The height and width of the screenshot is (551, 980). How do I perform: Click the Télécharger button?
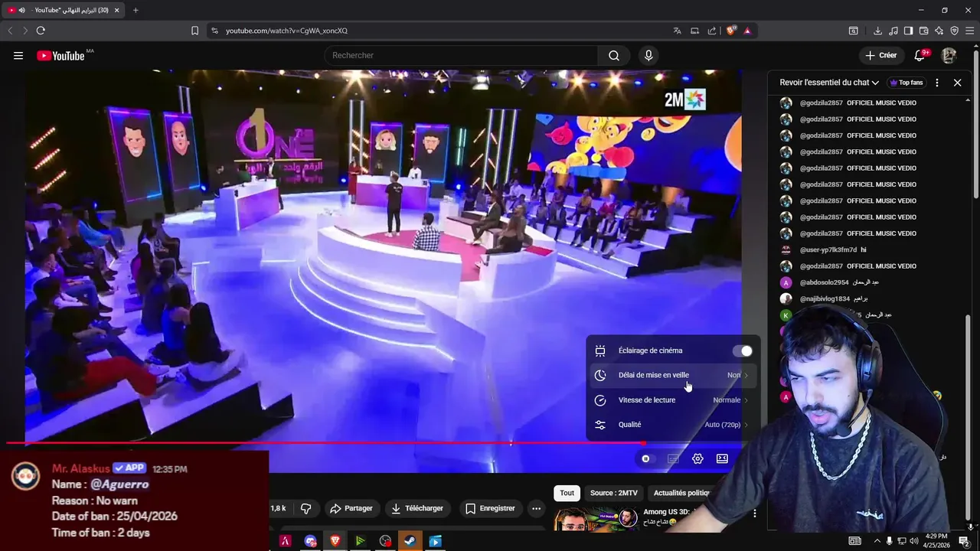tap(418, 508)
